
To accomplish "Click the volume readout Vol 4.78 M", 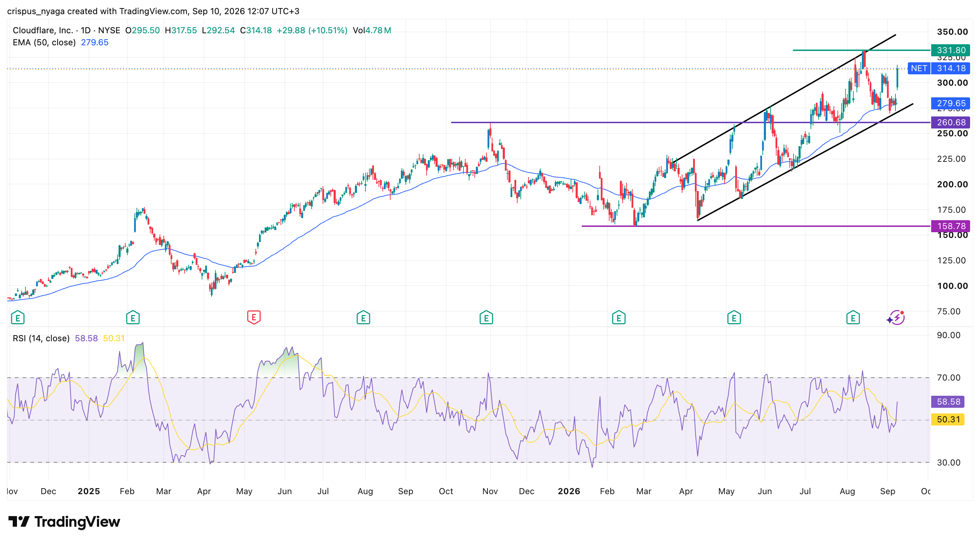I will (x=372, y=30).
